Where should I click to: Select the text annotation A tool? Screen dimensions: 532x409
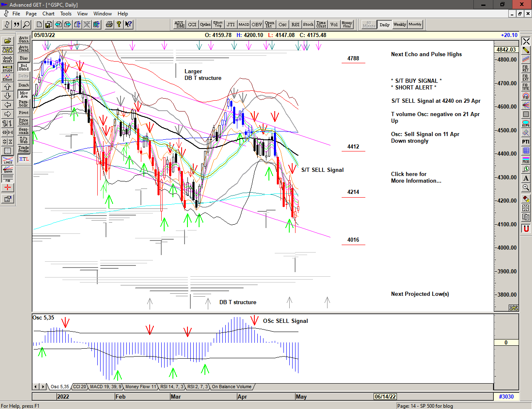tap(526, 178)
